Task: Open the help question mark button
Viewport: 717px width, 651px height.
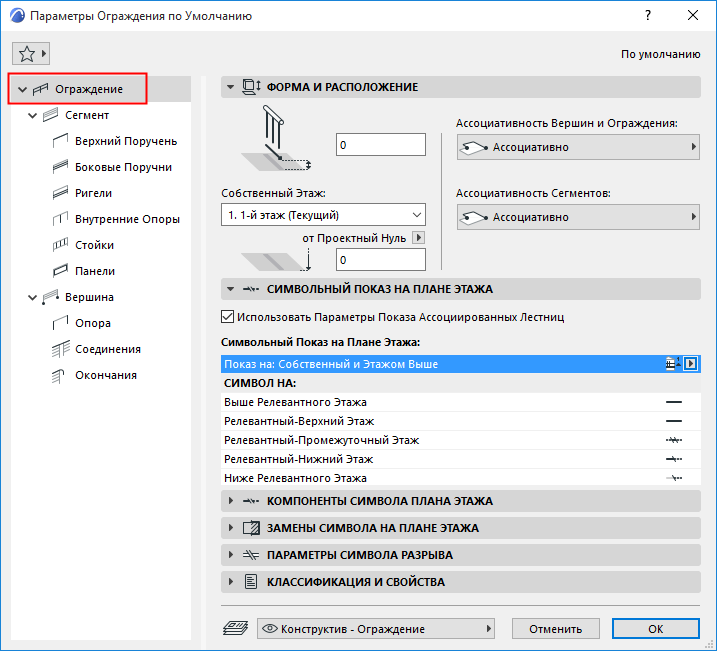Action: pos(647,15)
